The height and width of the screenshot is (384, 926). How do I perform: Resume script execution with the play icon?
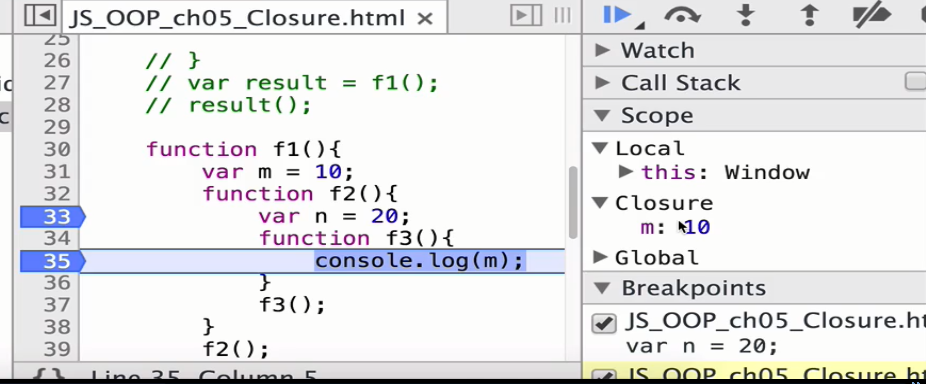pyautogui.click(x=618, y=14)
